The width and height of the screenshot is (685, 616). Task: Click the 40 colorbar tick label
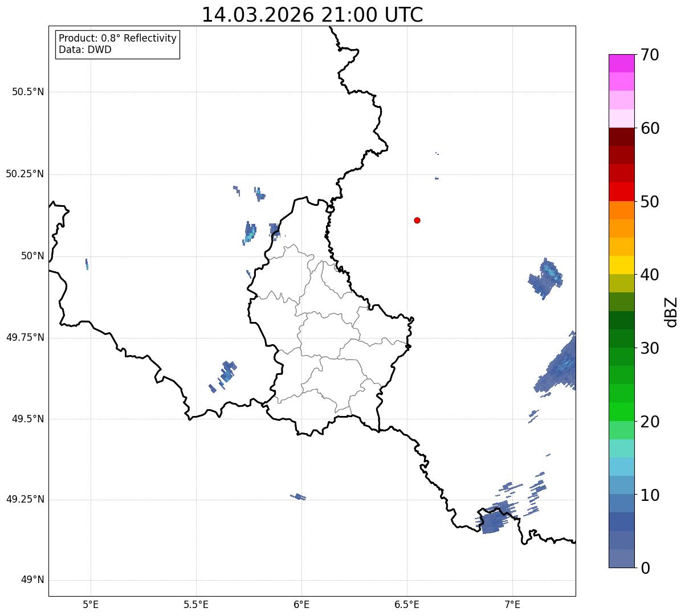[650, 275]
